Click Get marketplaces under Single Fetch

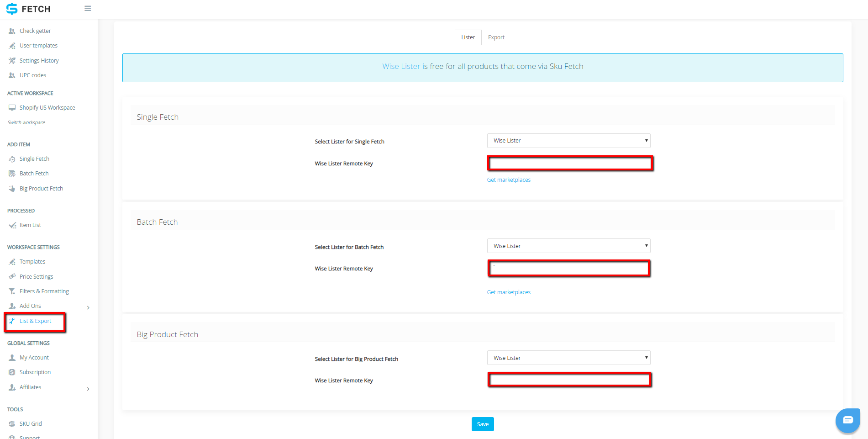[x=509, y=180]
